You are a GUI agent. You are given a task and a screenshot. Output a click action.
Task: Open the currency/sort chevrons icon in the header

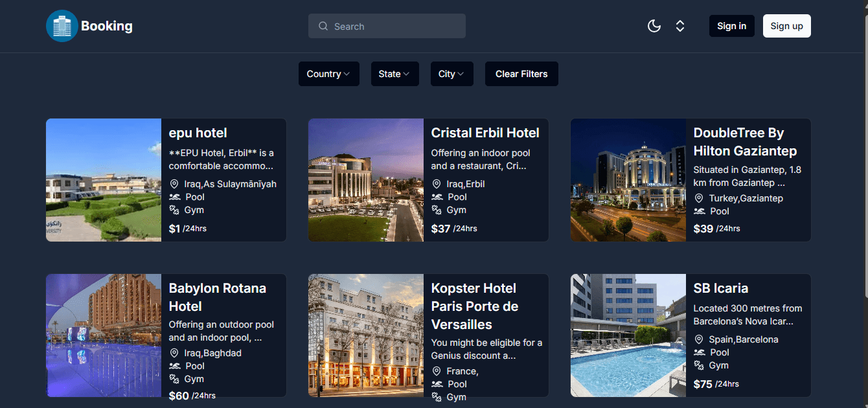(x=680, y=26)
